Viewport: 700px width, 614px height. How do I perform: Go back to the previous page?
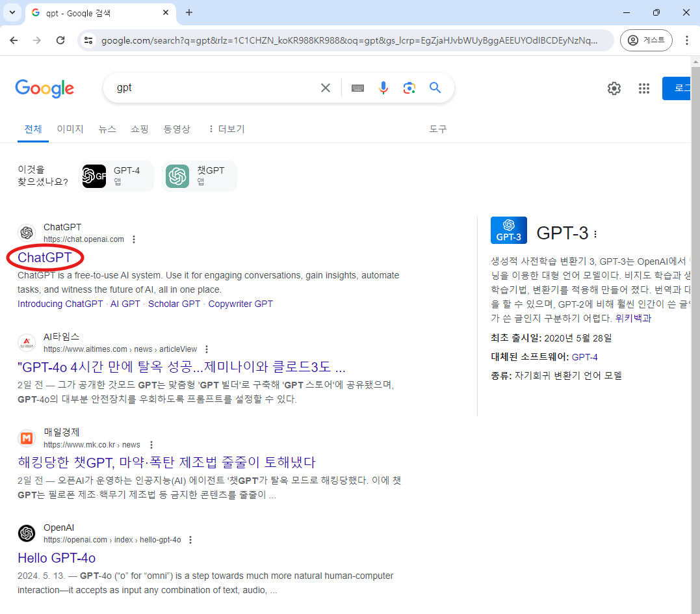click(x=14, y=40)
